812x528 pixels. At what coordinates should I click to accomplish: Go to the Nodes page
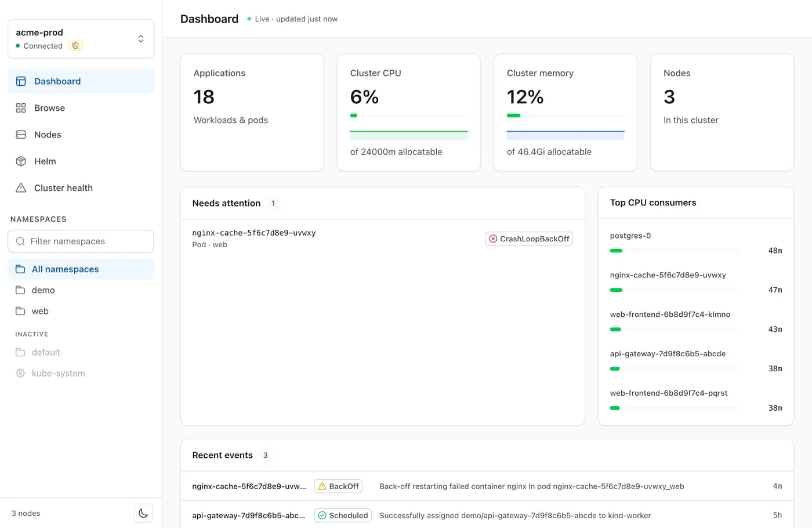81,135
